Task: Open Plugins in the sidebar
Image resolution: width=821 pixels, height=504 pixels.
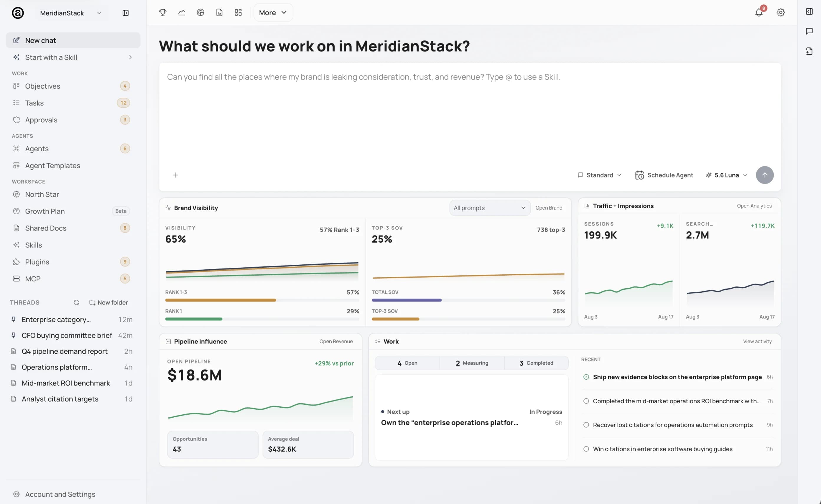Action: [x=73, y=262]
